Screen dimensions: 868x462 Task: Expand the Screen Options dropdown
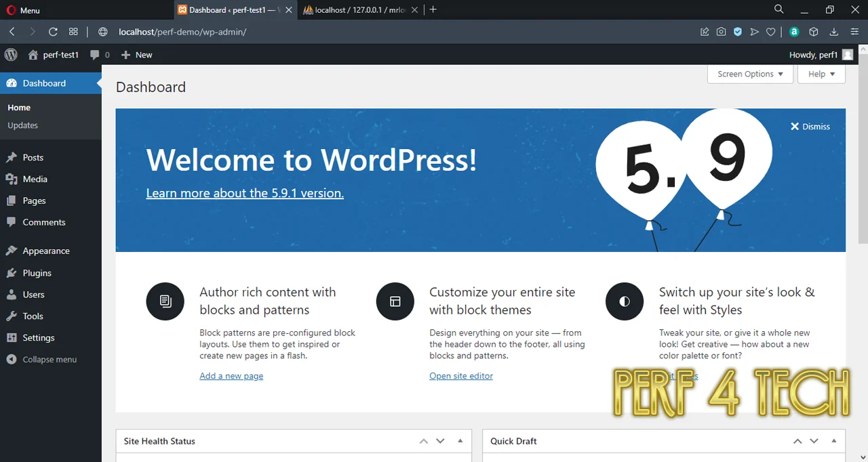[x=750, y=74]
